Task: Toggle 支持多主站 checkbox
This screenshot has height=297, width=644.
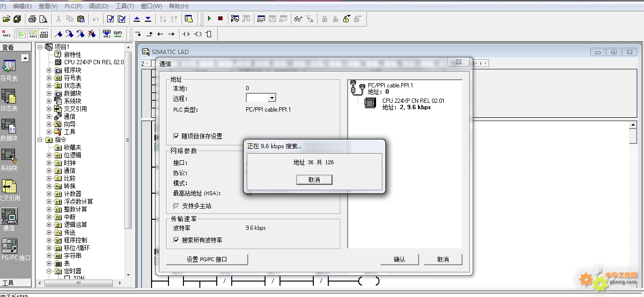Action: pos(176,206)
